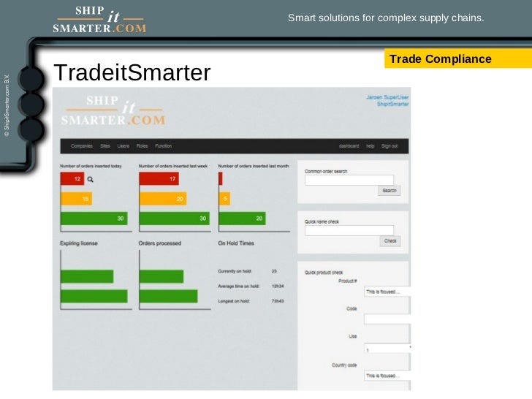
Task: Open the help link
Action: [x=370, y=146]
